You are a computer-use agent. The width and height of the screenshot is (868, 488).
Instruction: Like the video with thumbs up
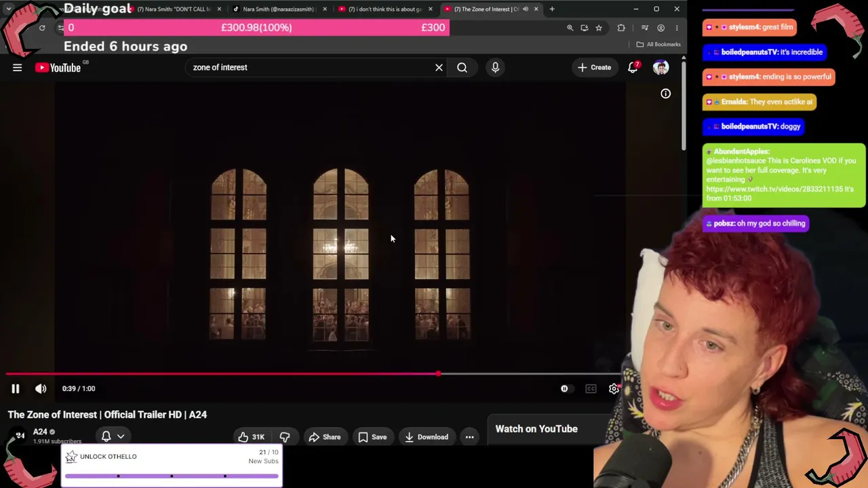click(x=251, y=437)
